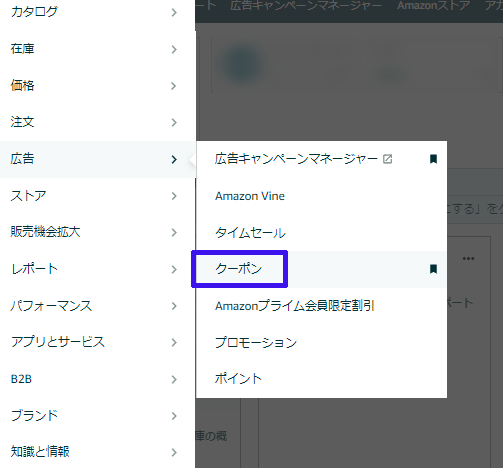The image size is (503, 468).
Task: Open the 在庫 menu item
Action: click(x=97, y=49)
